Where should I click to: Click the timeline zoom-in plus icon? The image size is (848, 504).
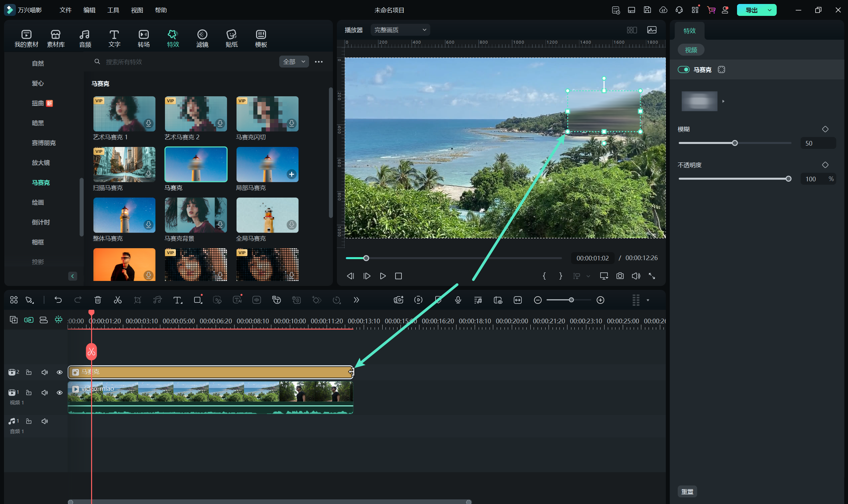click(x=600, y=300)
